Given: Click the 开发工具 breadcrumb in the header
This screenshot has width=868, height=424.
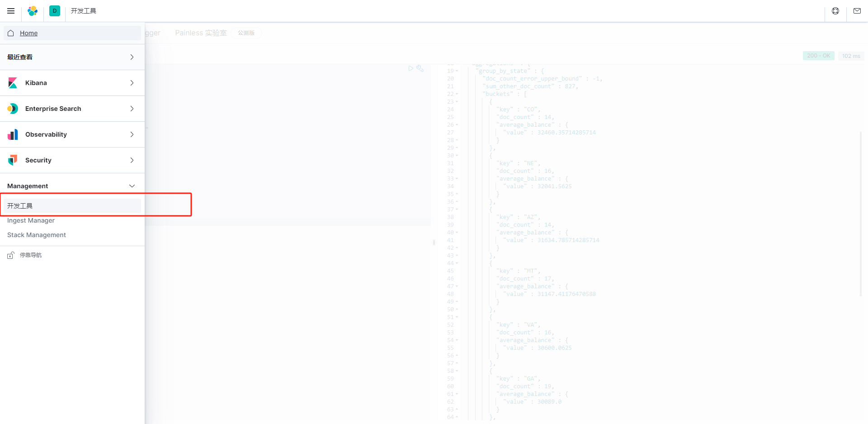Looking at the screenshot, I should coord(84,11).
